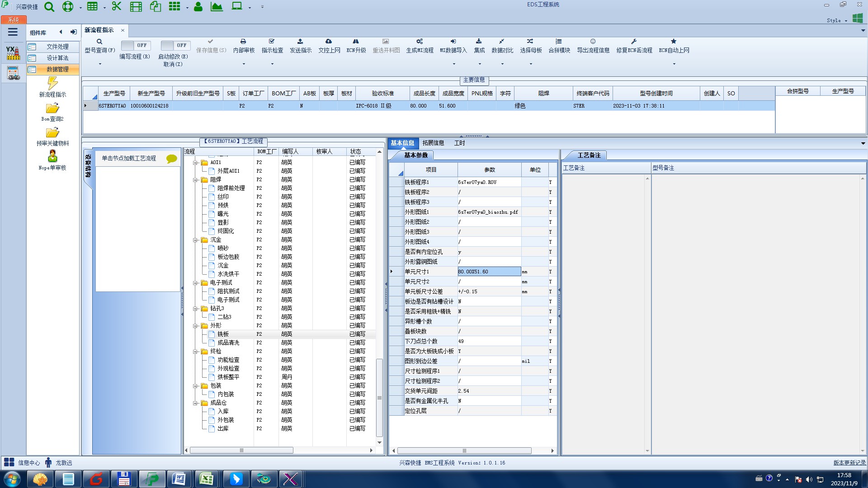Image resolution: width=868 pixels, height=488 pixels.
Task: Click the 内部审核 print icon
Action: click(243, 42)
